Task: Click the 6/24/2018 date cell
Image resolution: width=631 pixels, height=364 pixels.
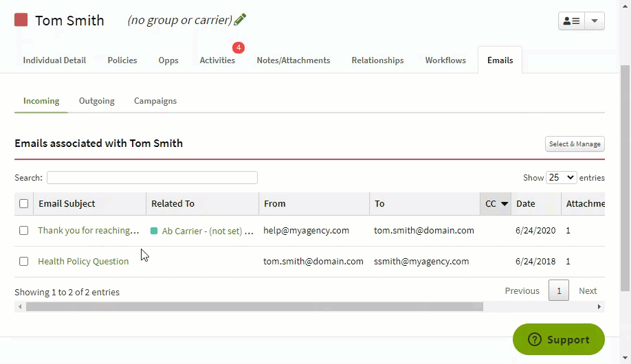Action: click(535, 262)
